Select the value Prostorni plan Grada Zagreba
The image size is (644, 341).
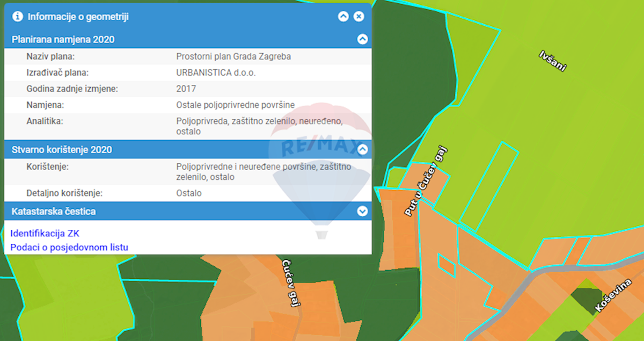pyautogui.click(x=233, y=56)
